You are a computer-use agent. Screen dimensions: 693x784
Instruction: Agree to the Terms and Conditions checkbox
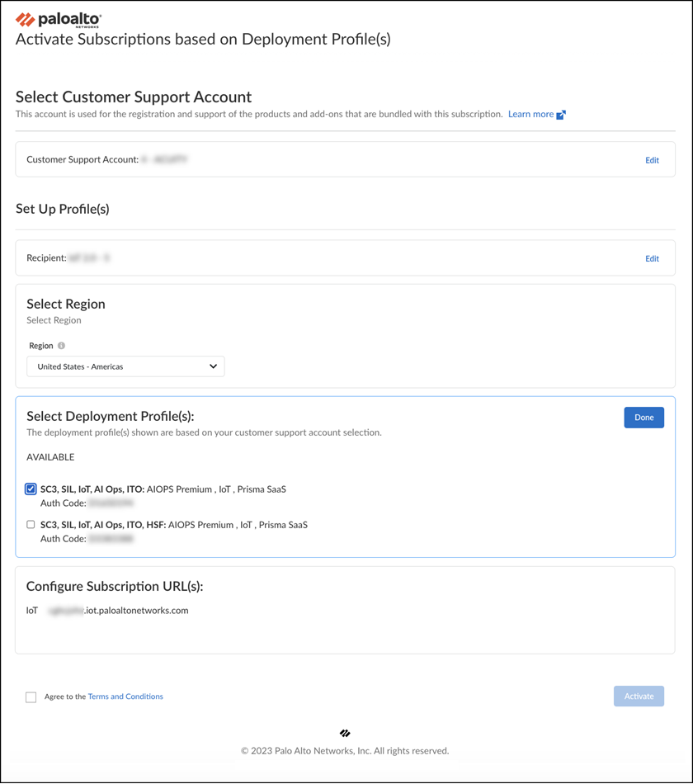pyautogui.click(x=31, y=697)
